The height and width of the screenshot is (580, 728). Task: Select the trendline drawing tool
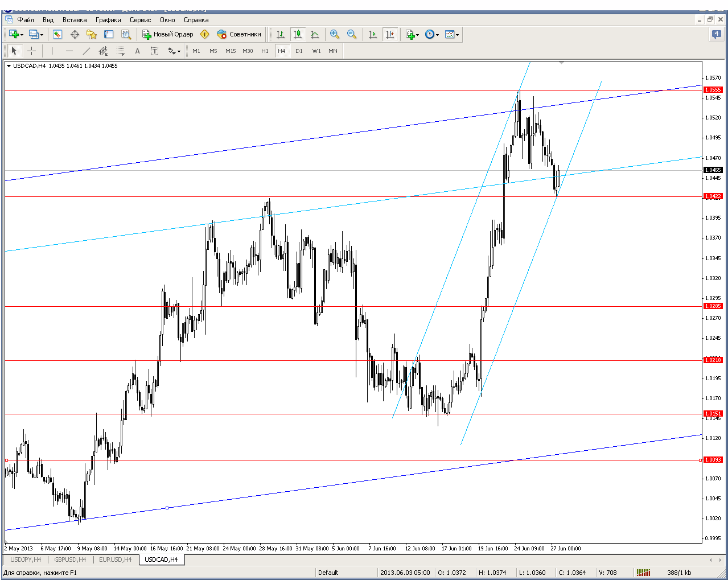coord(86,51)
